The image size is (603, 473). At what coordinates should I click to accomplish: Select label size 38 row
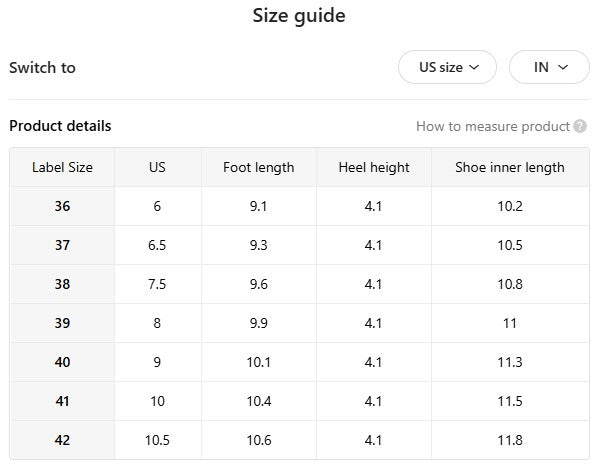[62, 284]
